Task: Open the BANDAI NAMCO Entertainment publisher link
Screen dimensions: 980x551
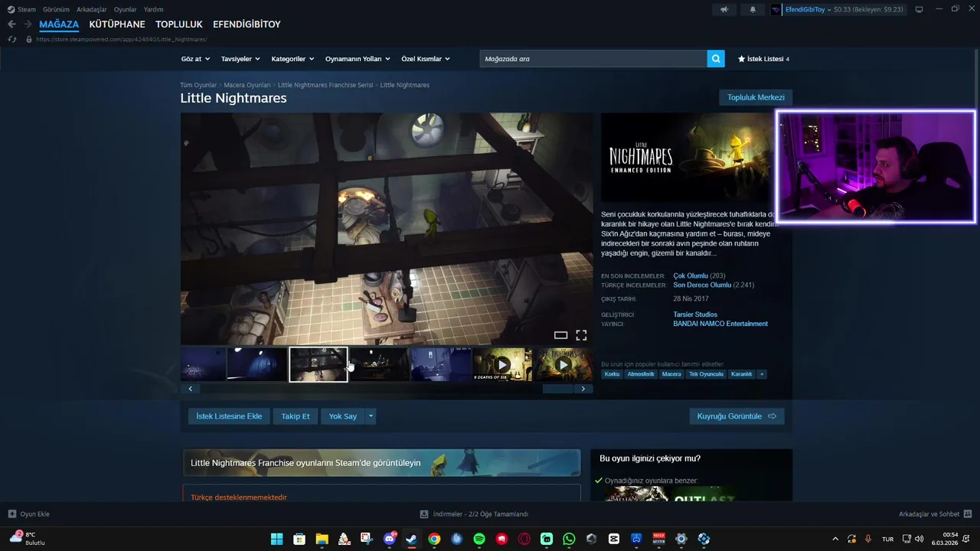Action: (x=720, y=324)
